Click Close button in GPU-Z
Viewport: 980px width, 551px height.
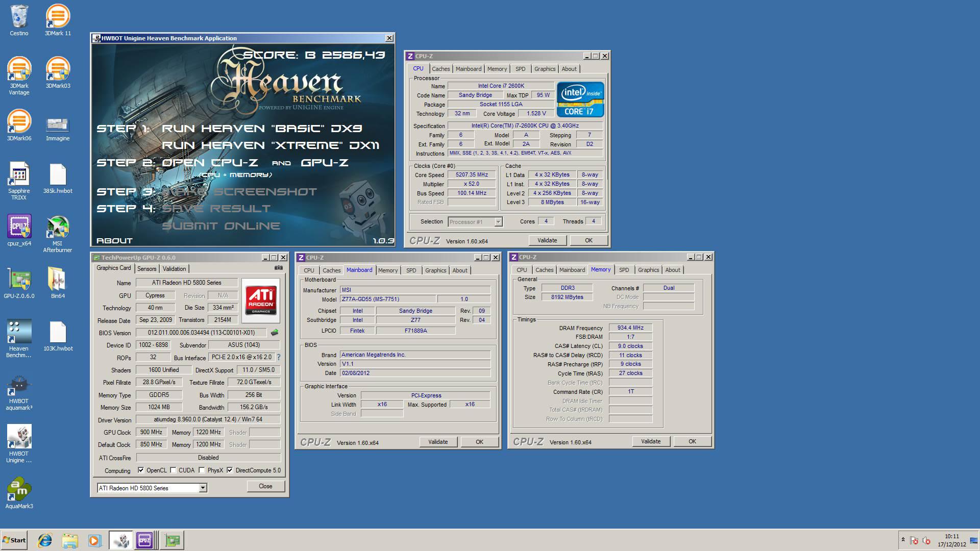[x=265, y=486]
